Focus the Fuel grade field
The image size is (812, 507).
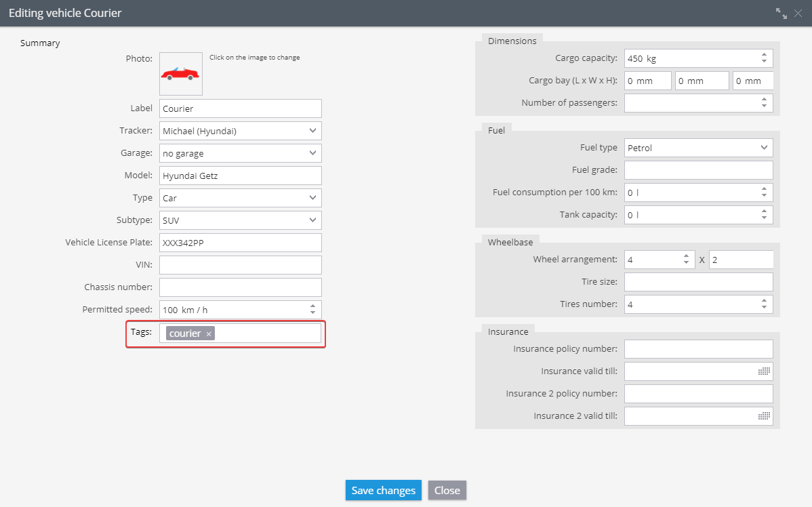pos(699,170)
